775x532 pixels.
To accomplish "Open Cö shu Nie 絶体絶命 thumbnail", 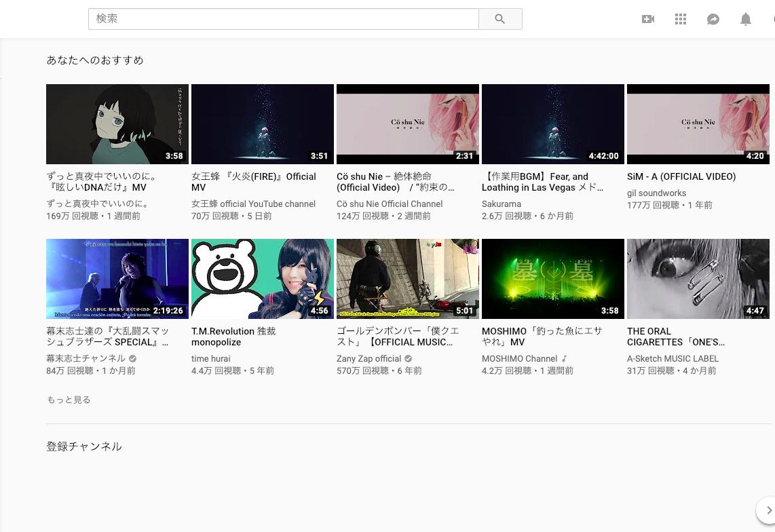I will coord(408,124).
